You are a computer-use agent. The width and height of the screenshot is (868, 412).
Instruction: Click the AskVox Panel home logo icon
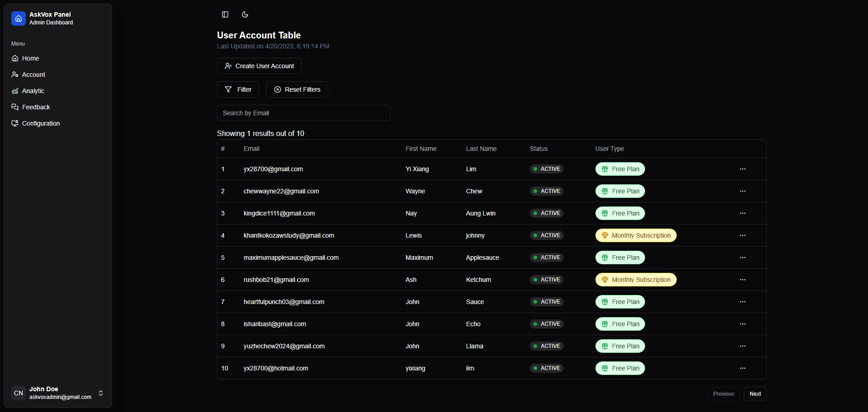point(18,19)
